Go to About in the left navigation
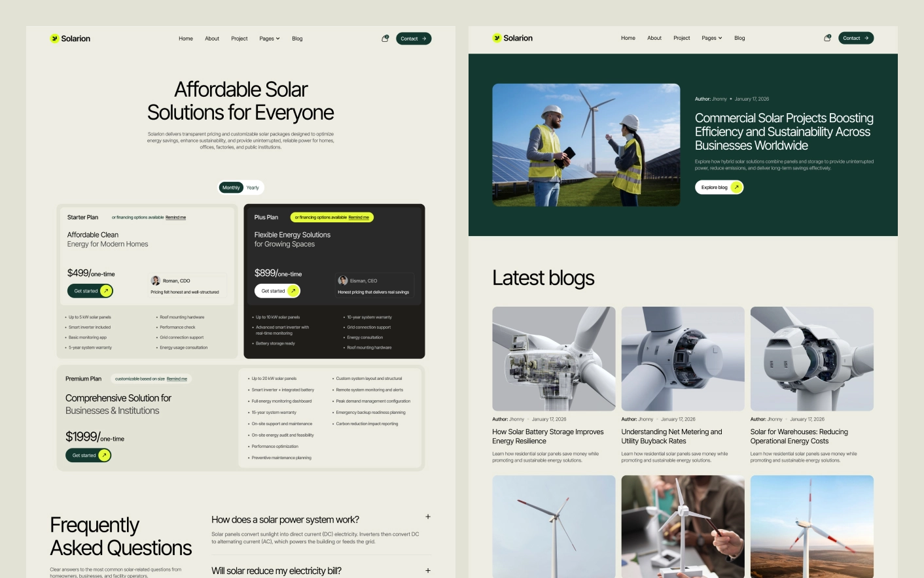Image resolution: width=924 pixels, height=578 pixels. (212, 39)
